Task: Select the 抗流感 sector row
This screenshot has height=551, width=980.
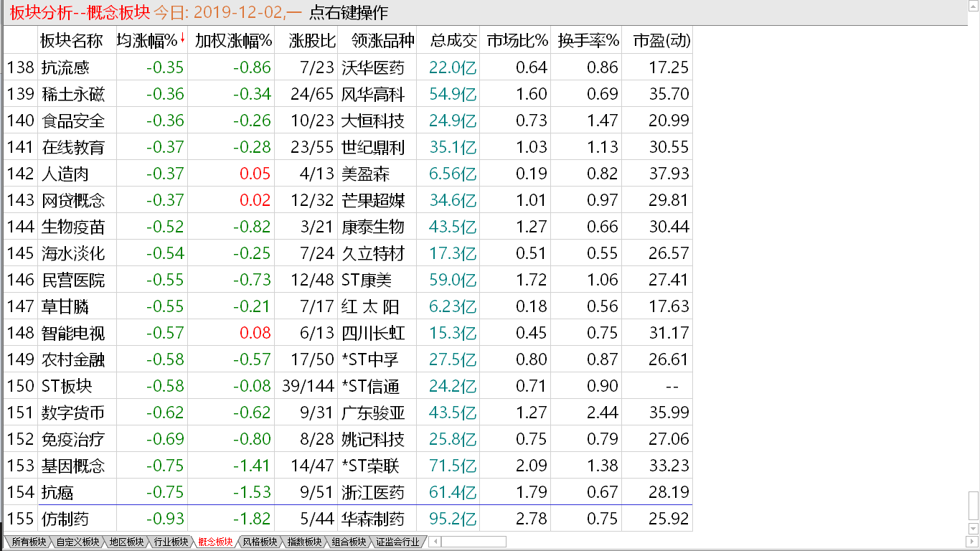Action: click(x=348, y=67)
